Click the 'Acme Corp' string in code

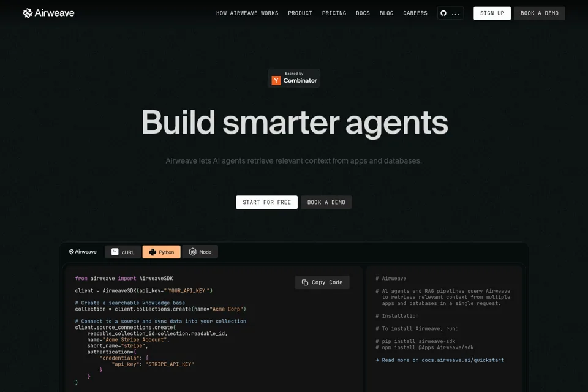(x=226, y=309)
